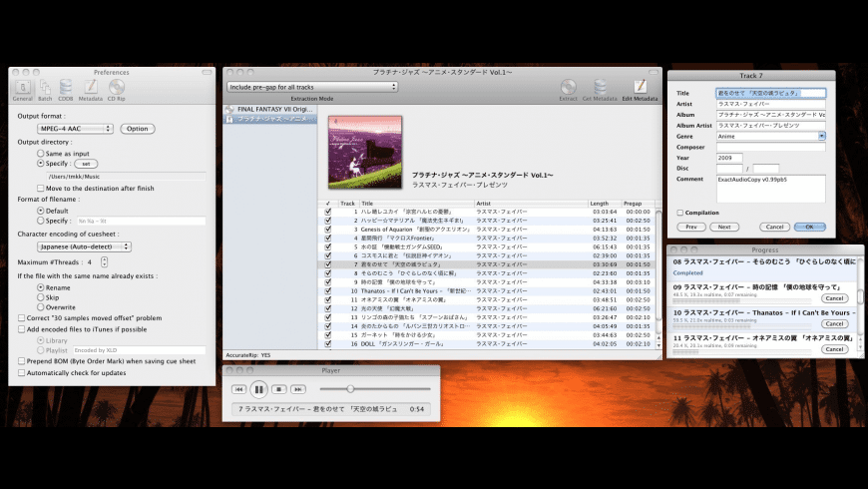Select the Overwrite radio button
The height and width of the screenshot is (489, 868).
[41, 306]
